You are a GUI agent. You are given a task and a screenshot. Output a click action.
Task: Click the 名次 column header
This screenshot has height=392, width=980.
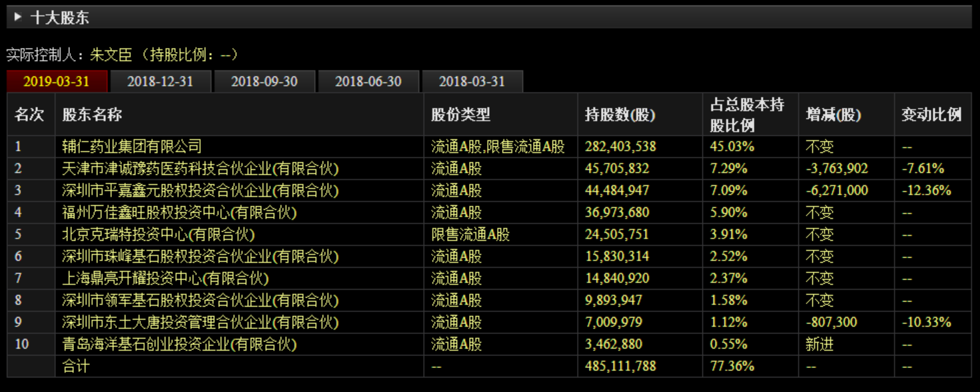(x=29, y=114)
